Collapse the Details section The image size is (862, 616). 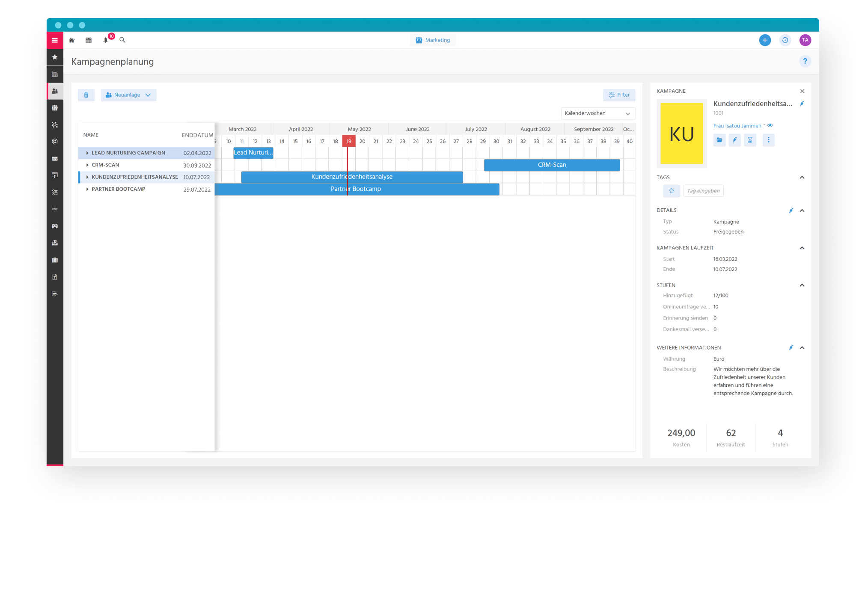(802, 210)
